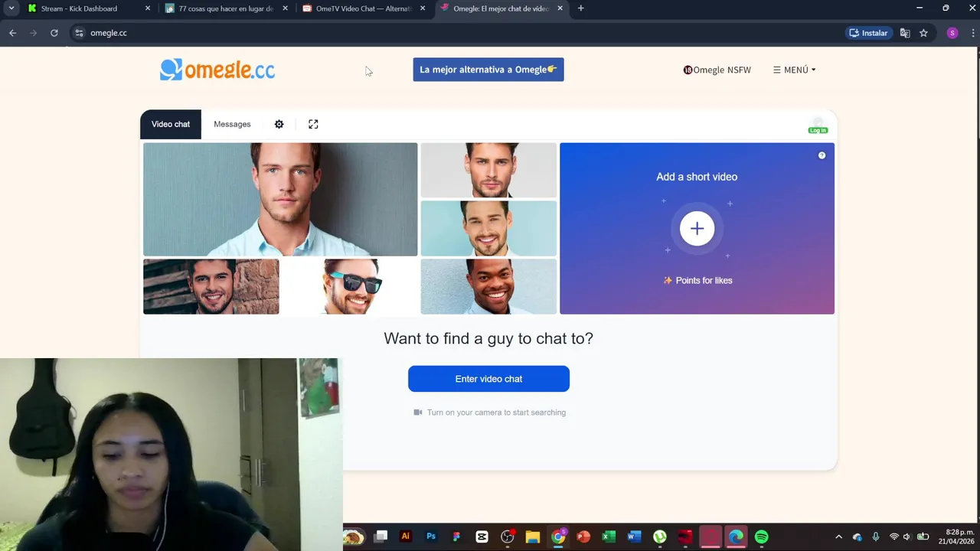Close the Stream - Kick Dashboard tab

coord(148,8)
